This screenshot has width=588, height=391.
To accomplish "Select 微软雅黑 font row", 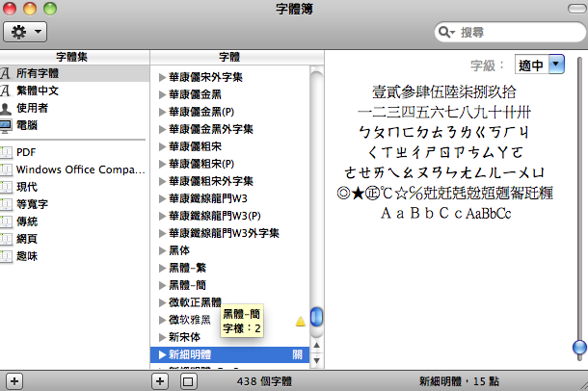I will coord(229,320).
